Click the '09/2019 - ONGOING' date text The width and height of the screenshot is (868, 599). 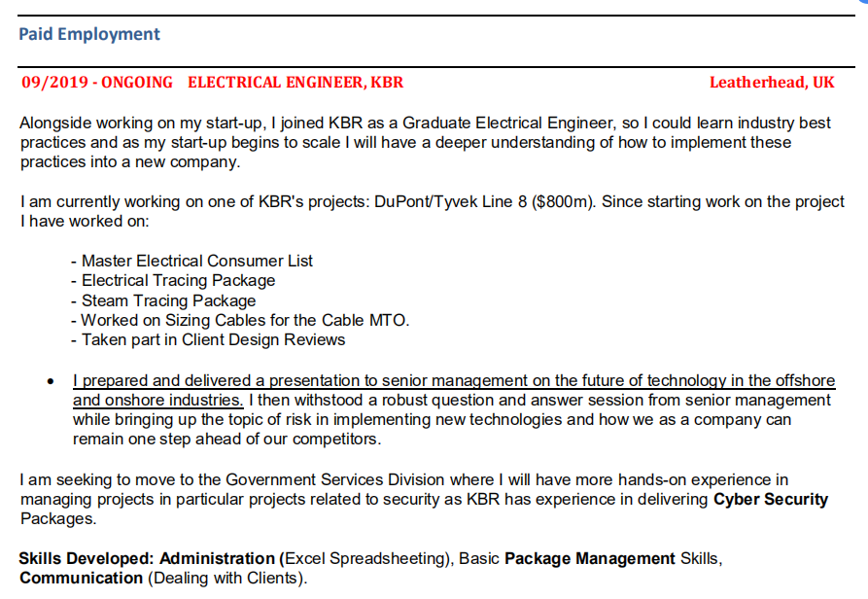tap(97, 83)
